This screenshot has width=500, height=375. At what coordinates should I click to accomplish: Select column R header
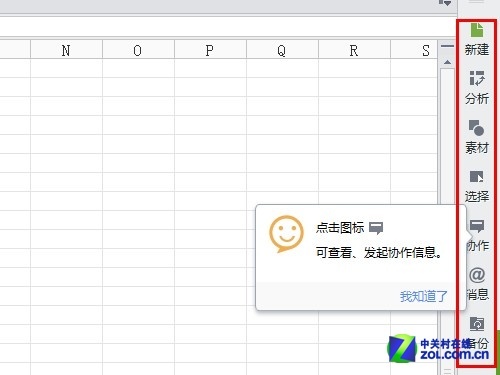tap(354, 50)
